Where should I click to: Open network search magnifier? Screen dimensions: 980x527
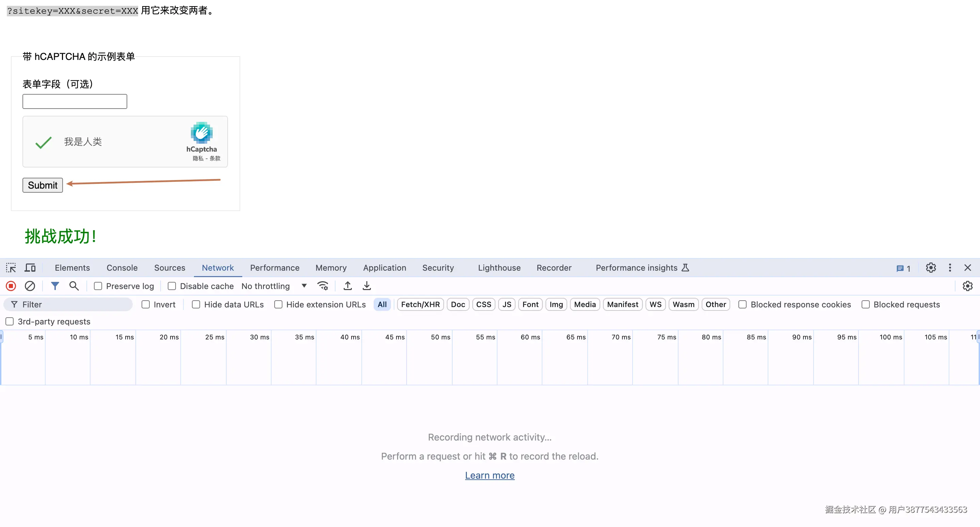point(74,286)
